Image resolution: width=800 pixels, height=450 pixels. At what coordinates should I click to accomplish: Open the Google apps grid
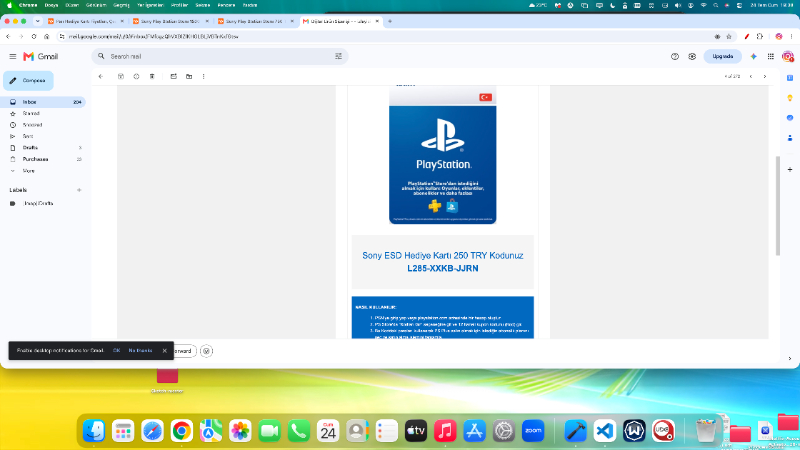point(771,57)
